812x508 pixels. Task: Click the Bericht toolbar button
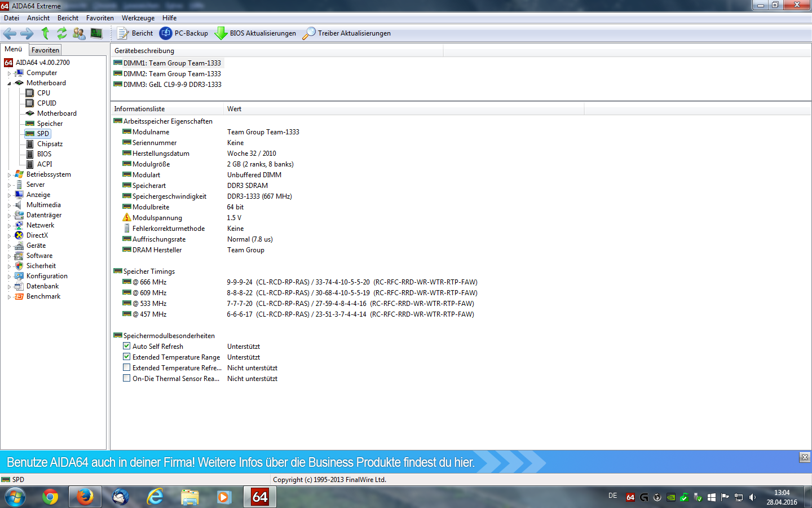135,33
